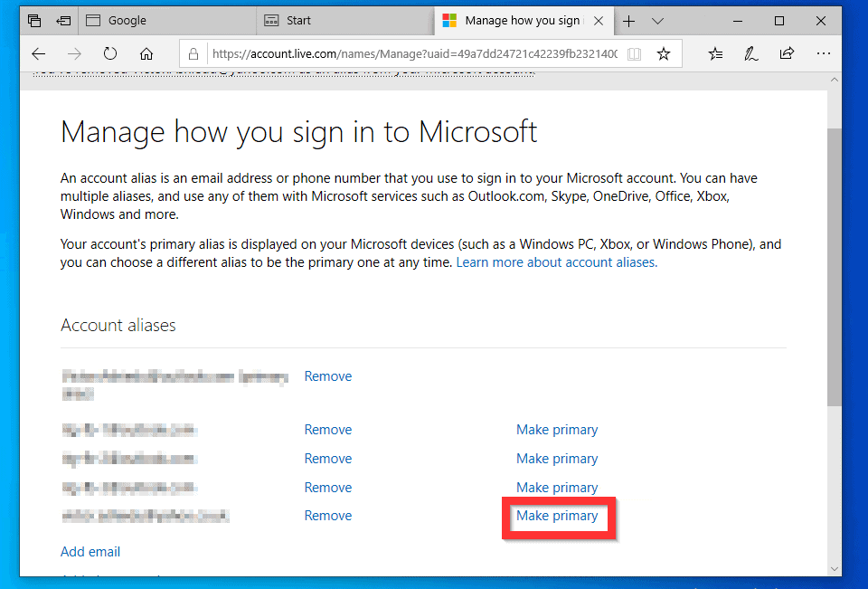The width and height of the screenshot is (868, 589).
Task: Click the browser Back arrow
Action: coord(37,53)
